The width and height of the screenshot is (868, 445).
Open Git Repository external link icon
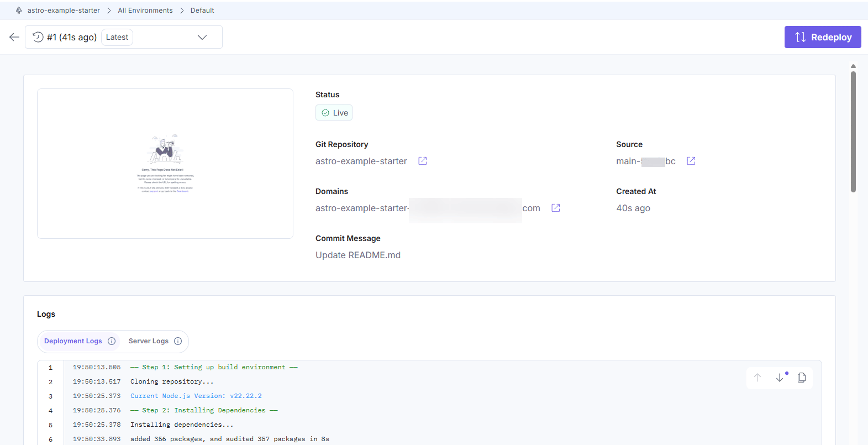coord(422,161)
